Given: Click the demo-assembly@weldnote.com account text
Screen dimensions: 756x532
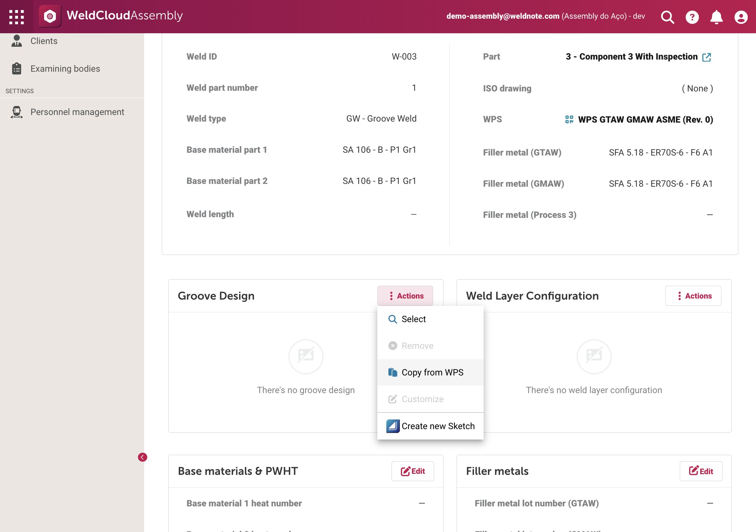Looking at the screenshot, I should click(x=503, y=16).
